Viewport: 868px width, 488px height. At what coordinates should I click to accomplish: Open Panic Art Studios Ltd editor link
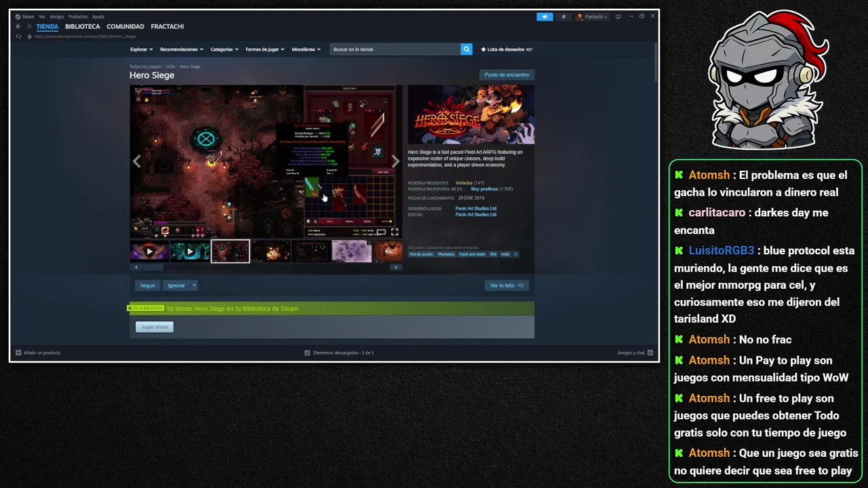[476, 214]
